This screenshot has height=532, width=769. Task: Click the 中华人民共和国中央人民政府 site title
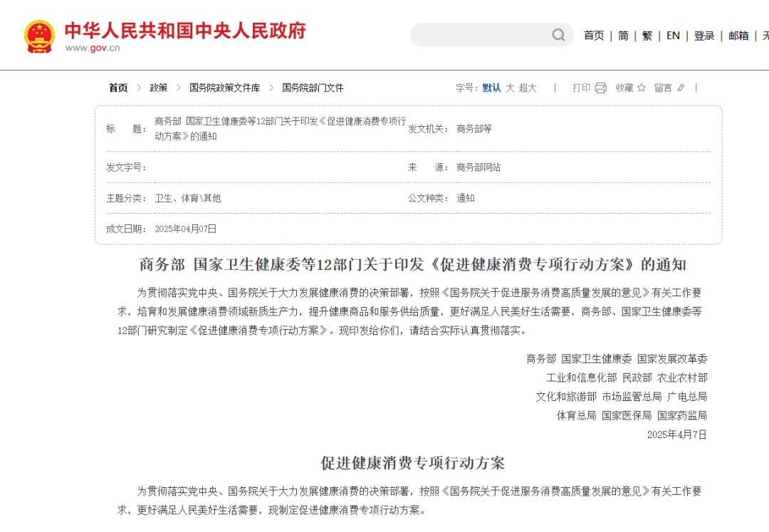(185, 31)
